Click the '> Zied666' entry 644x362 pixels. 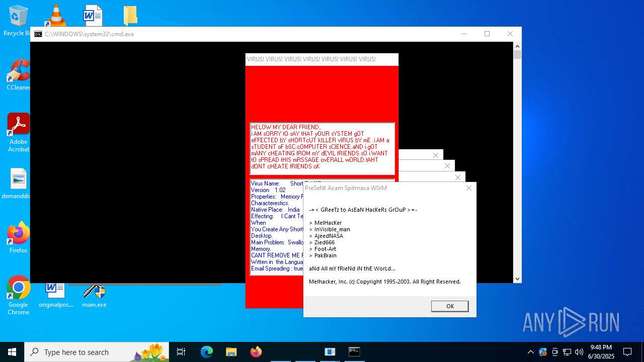click(x=321, y=242)
